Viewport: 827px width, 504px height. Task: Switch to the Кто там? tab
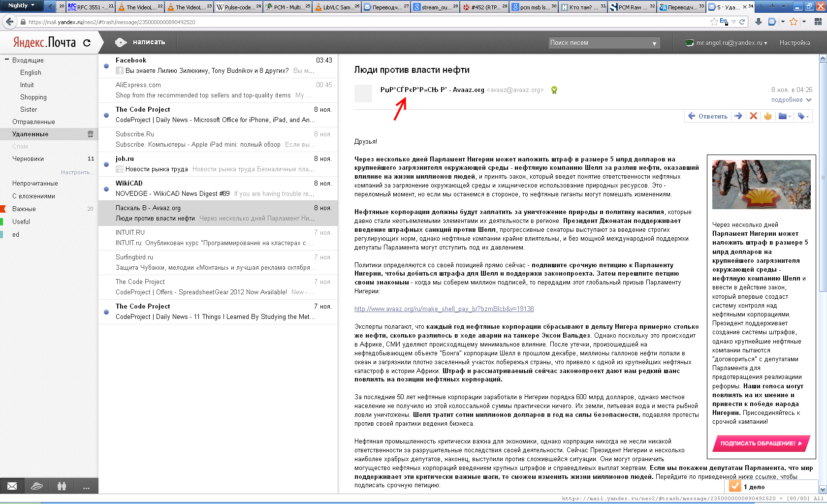coord(583,7)
